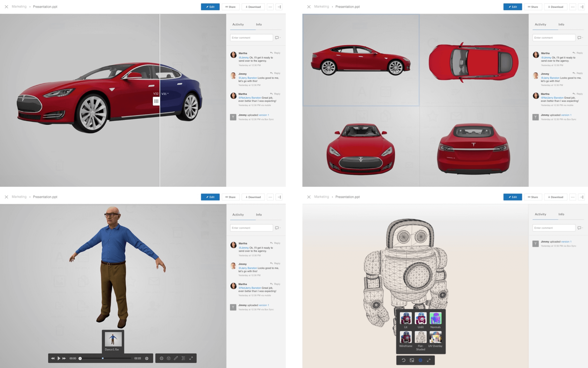Click the split handle between V32 and V31
The image size is (588, 368).
(x=156, y=101)
